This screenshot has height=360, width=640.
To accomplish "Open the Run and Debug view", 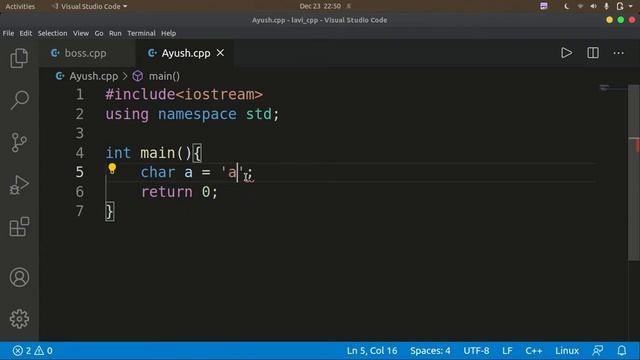I will (x=19, y=185).
